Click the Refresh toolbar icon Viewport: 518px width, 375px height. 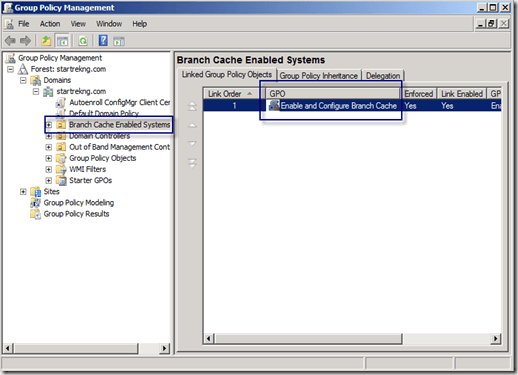(x=83, y=41)
